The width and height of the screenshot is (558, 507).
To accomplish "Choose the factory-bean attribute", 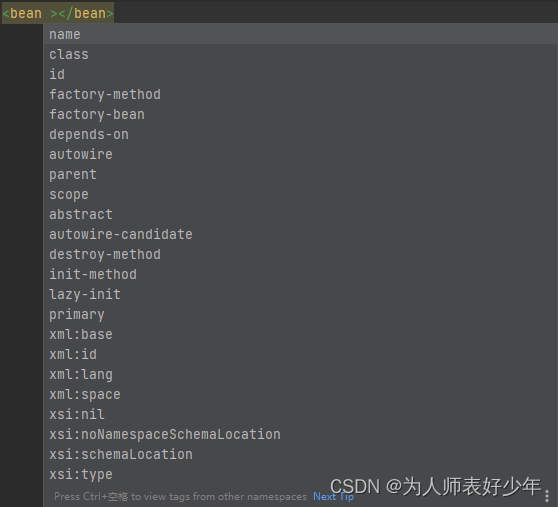I will (x=300, y=114).
